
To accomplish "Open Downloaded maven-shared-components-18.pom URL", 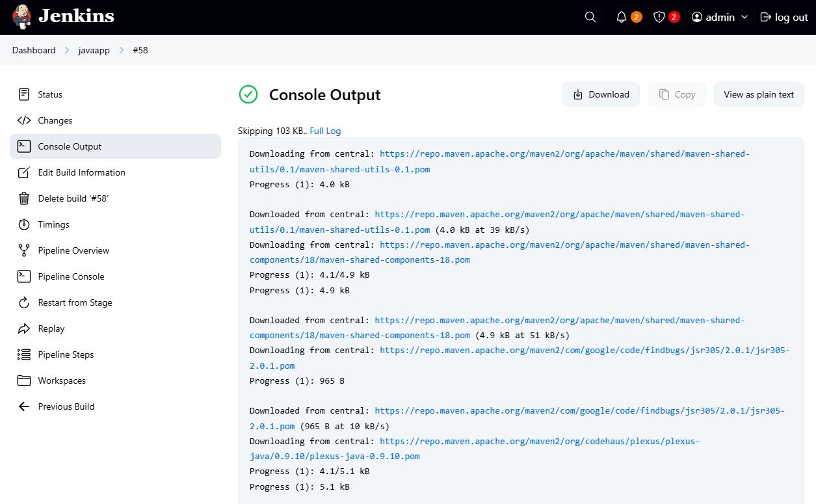I will (x=497, y=328).
